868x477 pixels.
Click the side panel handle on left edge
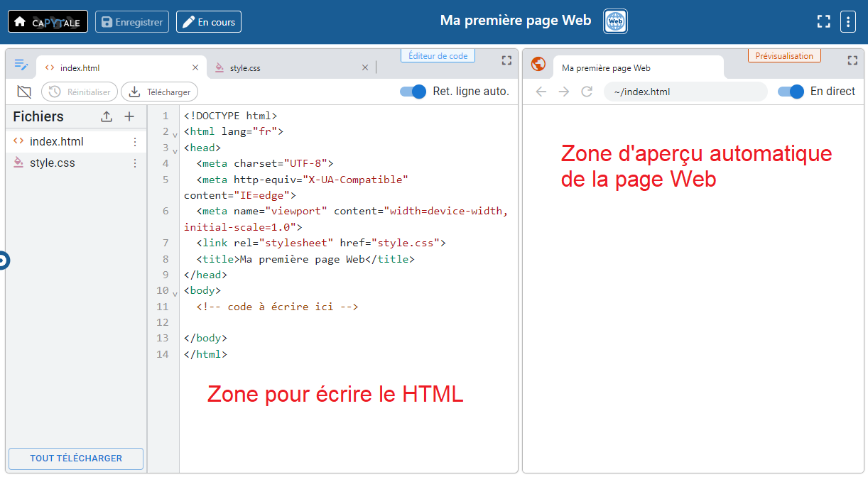click(4, 261)
